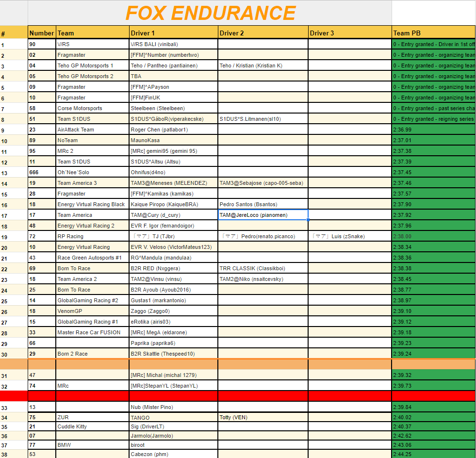Click cell '[FFM]^Kamikas (kamikas)'
The image size is (476, 458).
click(173, 194)
